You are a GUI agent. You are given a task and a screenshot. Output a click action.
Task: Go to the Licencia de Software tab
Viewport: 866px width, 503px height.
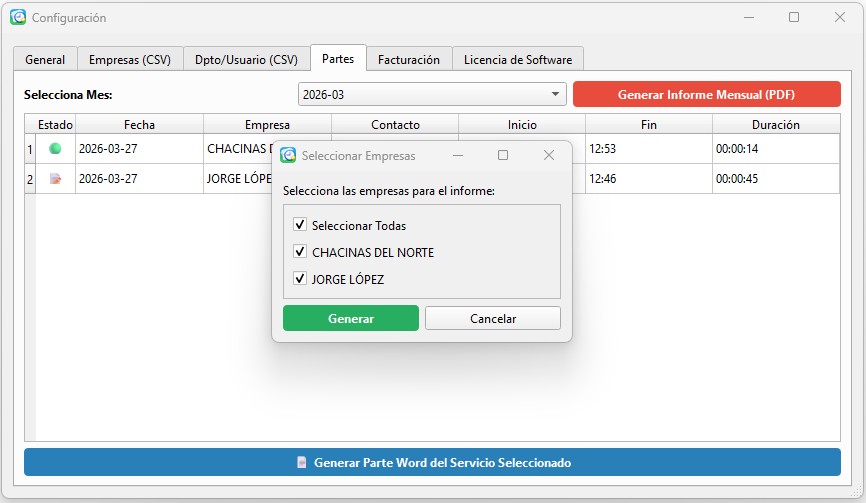click(517, 60)
